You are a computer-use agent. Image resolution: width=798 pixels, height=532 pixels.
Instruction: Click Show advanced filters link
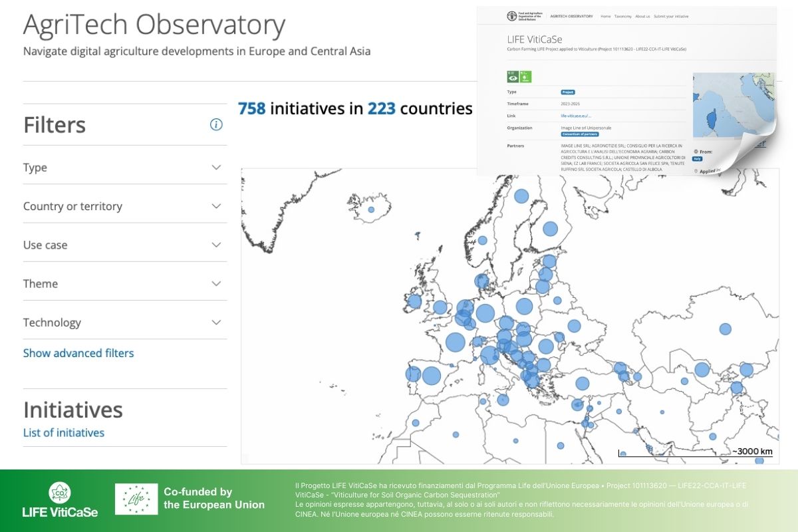[x=78, y=353]
